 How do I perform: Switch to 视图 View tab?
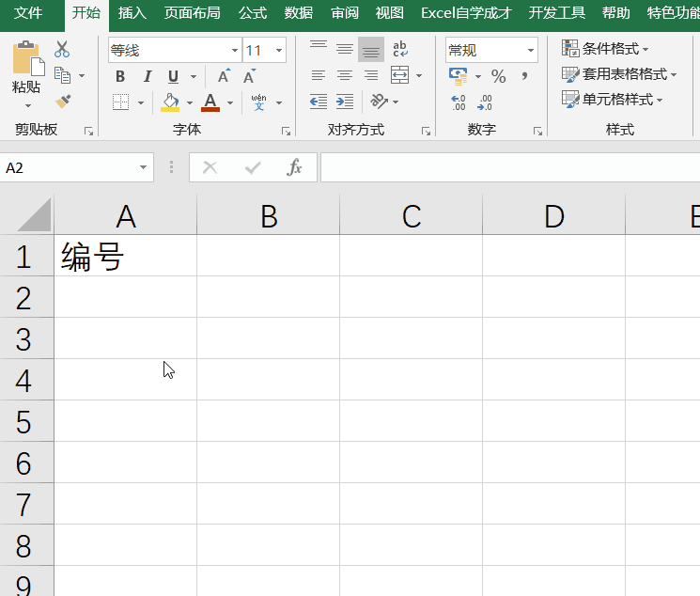pos(390,13)
